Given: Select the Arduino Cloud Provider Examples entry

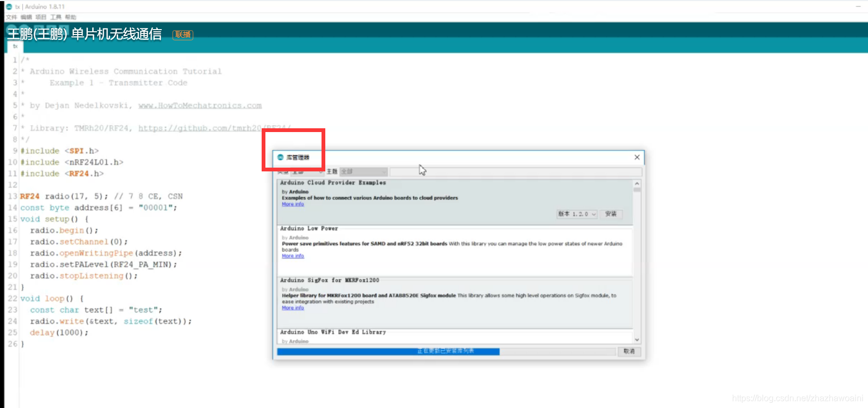Looking at the screenshot, I should point(454,202).
